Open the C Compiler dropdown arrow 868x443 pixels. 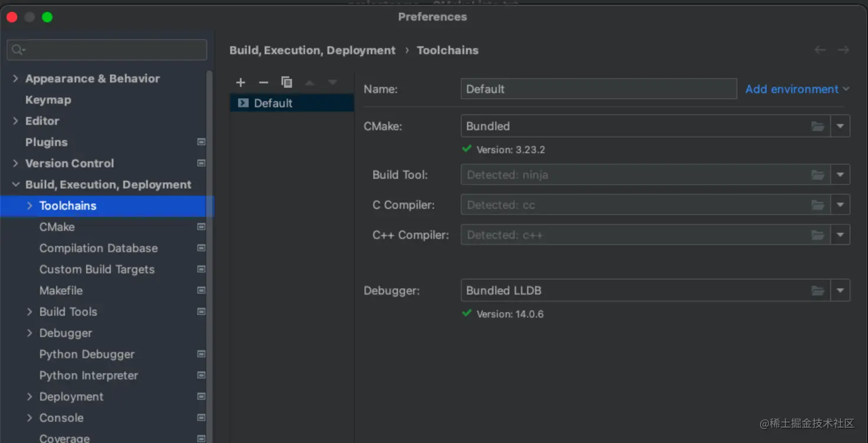coord(840,205)
